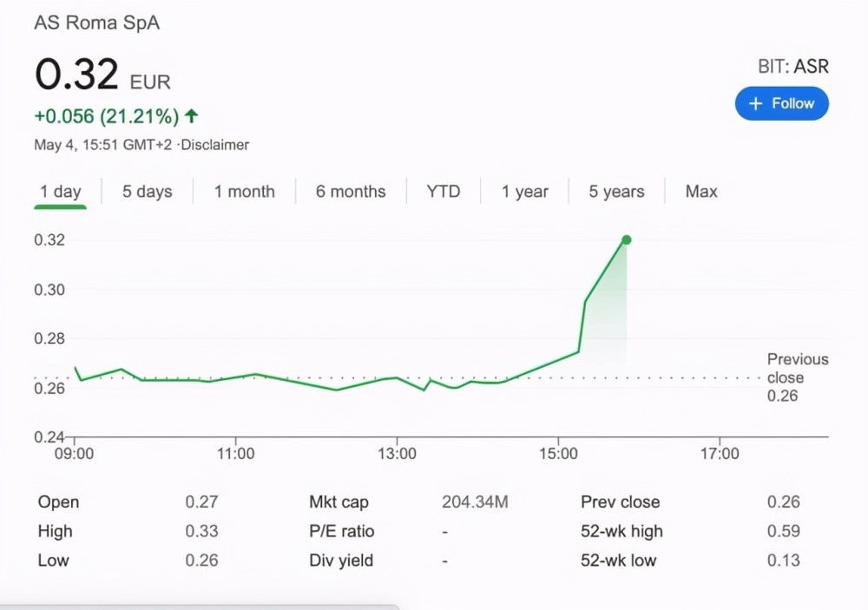
Task: Switch to the 1 month tab
Action: 244,192
